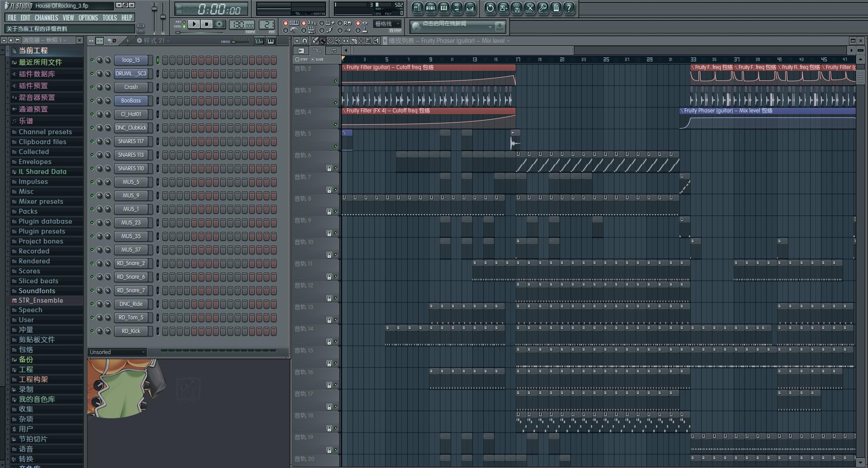
Task: Click the Record transport button
Action: [219, 24]
